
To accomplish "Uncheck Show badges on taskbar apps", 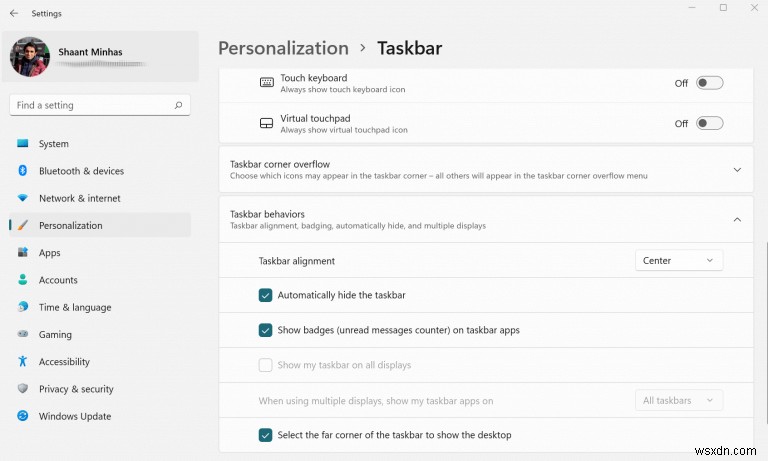I will point(265,330).
